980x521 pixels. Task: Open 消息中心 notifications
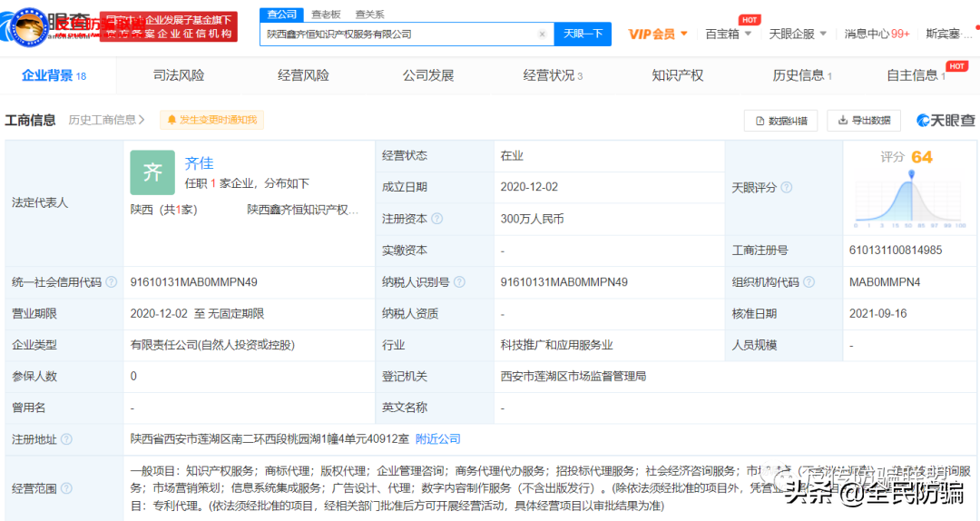[x=877, y=34]
